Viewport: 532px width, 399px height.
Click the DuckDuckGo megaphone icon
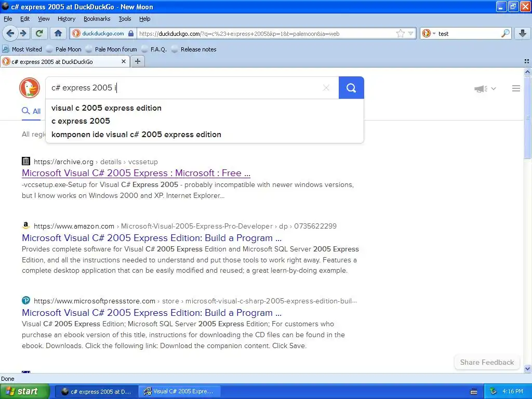tap(481, 88)
